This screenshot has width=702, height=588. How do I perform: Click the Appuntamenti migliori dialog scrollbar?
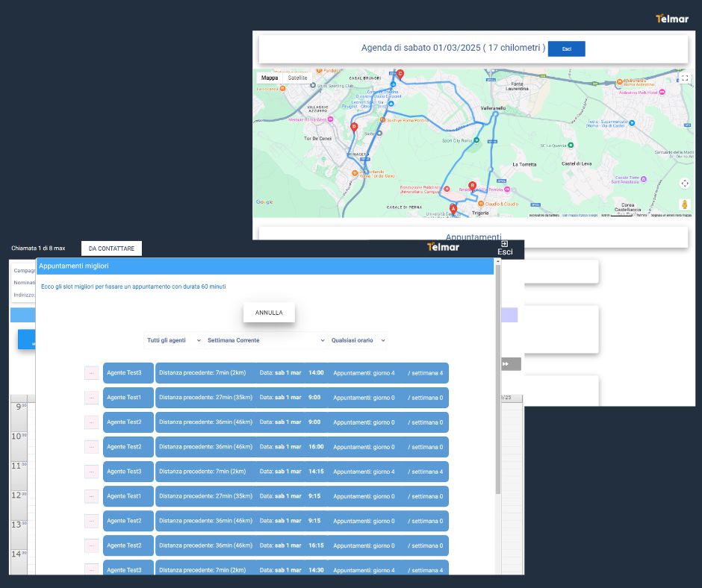[498, 381]
